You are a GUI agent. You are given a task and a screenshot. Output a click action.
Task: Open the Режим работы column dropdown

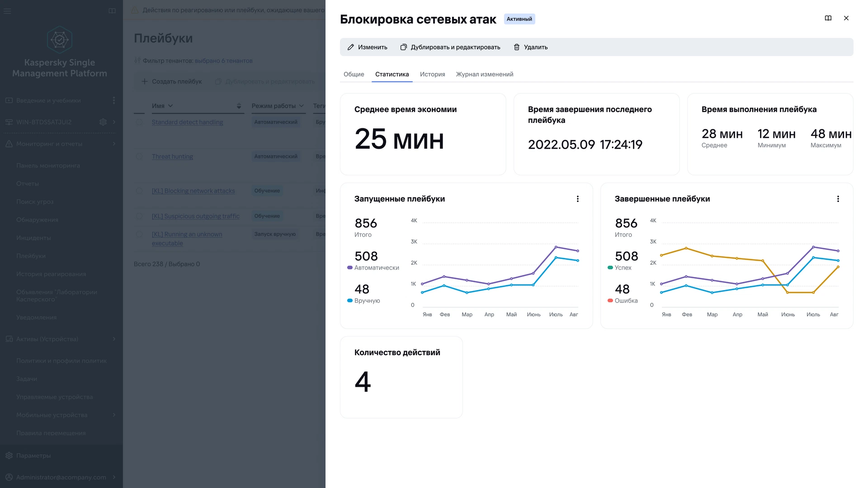[302, 106]
